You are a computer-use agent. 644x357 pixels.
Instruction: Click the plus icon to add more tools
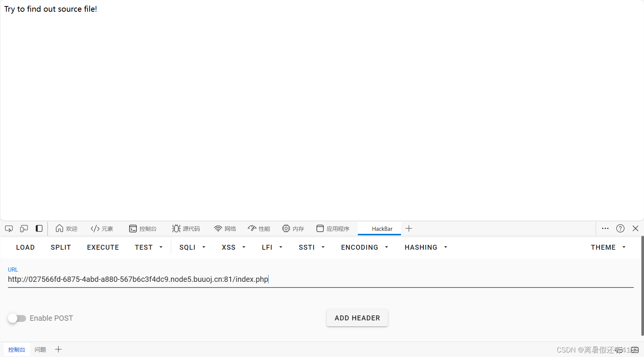409,229
